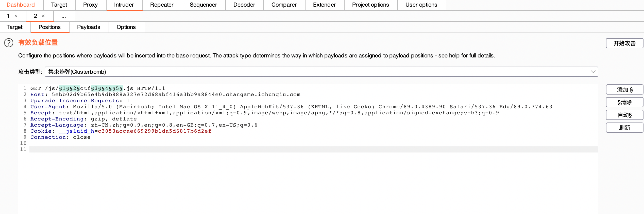Close Intruder attack tab 1
Screen dimensions: 644x214
click(16, 16)
